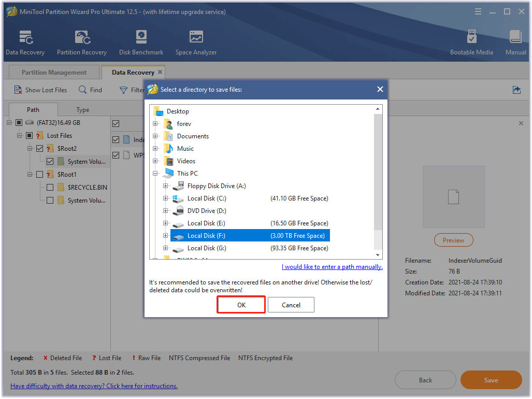Click Show Lost Files toolbar icon
The height and width of the screenshot is (399, 532).
[41, 90]
